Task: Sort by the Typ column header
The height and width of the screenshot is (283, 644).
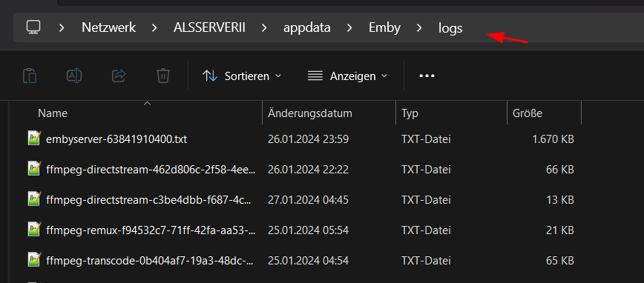Action: coord(410,113)
